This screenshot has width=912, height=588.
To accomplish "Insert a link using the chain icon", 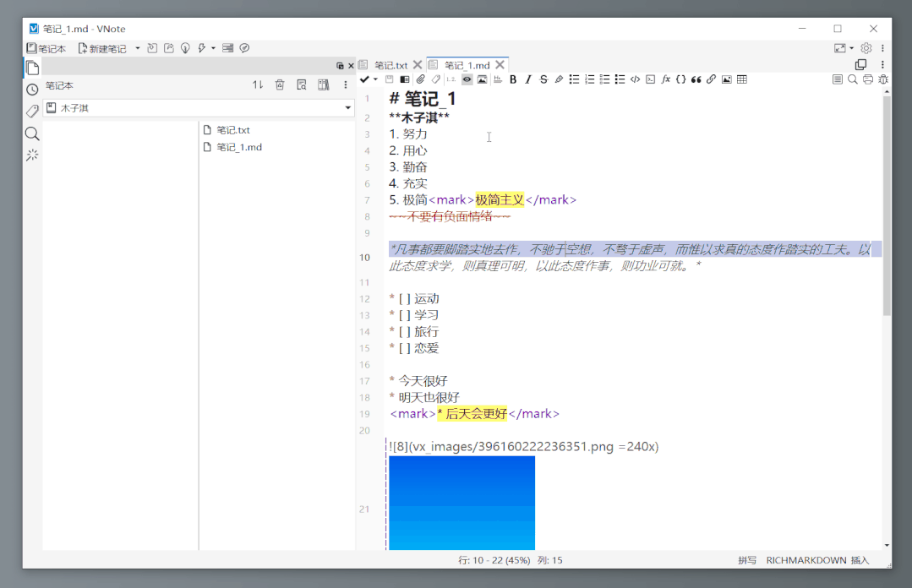I will 712,79.
